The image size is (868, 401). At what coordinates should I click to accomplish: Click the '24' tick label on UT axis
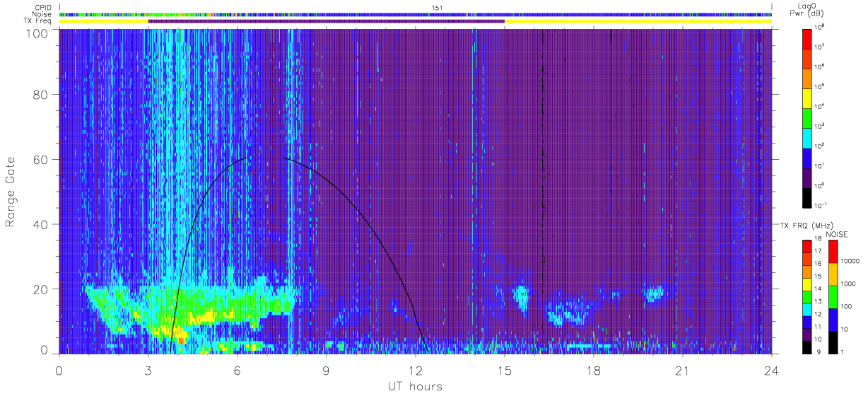(x=771, y=370)
